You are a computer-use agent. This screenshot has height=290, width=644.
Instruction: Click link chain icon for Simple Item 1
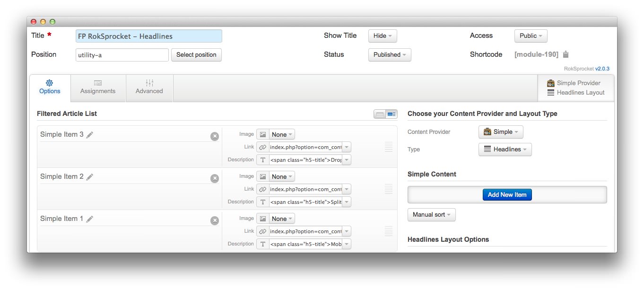263,231
